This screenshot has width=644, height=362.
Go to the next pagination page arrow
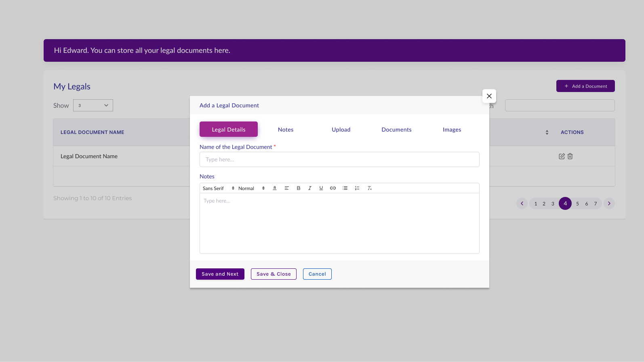(x=609, y=203)
